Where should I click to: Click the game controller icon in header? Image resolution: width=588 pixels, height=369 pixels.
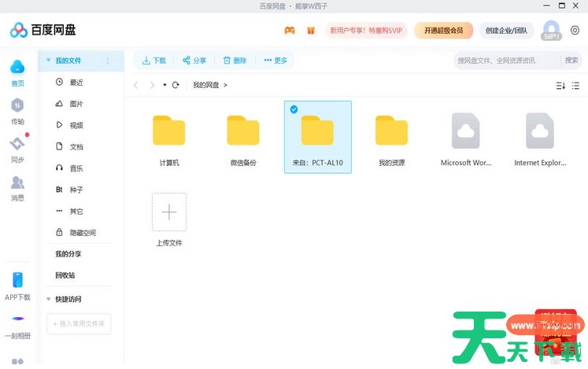coord(290,31)
